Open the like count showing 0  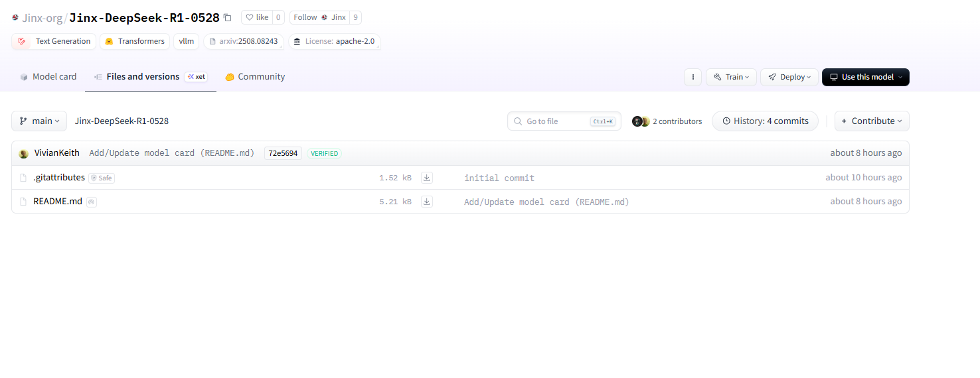[278, 18]
